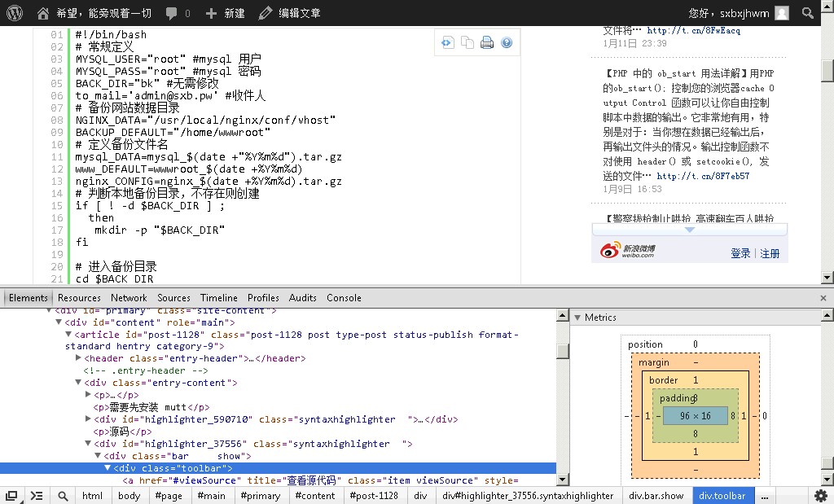This screenshot has height=504, width=834.
Task: Click the WordPress logo in admin bar
Action: click(x=14, y=13)
